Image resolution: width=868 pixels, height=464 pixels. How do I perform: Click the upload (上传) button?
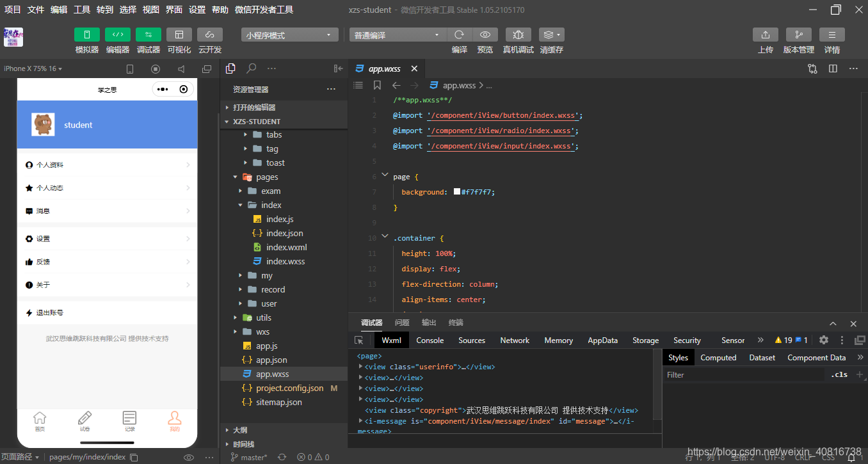766,35
